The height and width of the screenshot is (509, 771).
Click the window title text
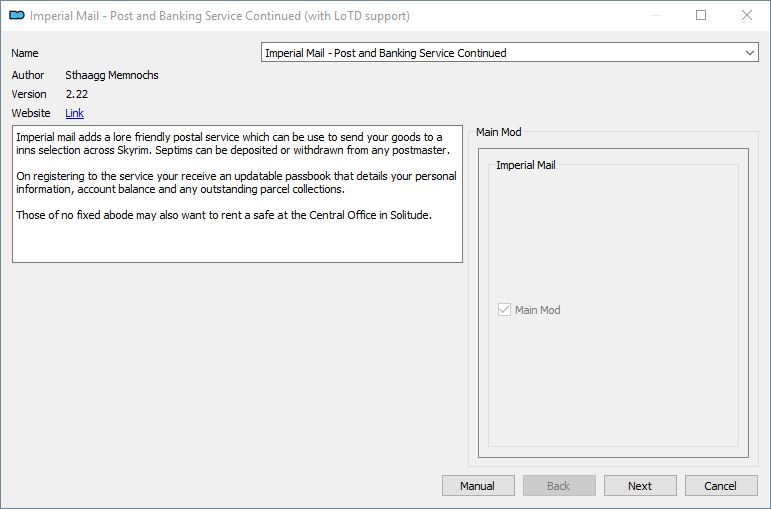tap(220, 16)
